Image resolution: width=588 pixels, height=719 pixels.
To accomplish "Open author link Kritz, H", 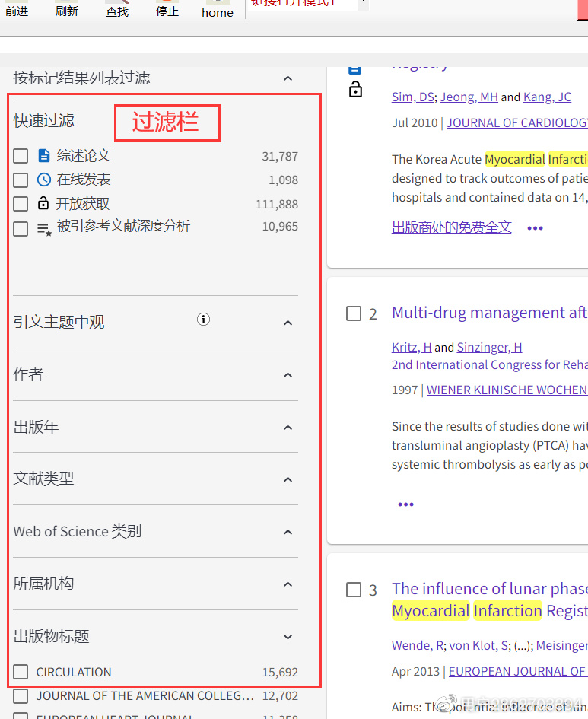I will [412, 348].
